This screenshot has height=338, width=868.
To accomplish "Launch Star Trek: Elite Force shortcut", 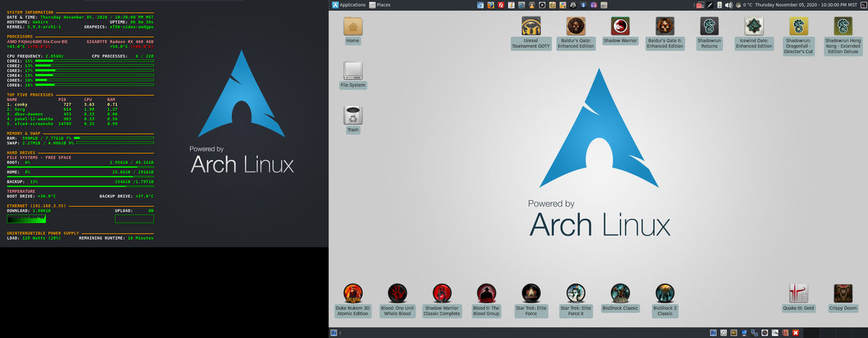I will click(531, 300).
